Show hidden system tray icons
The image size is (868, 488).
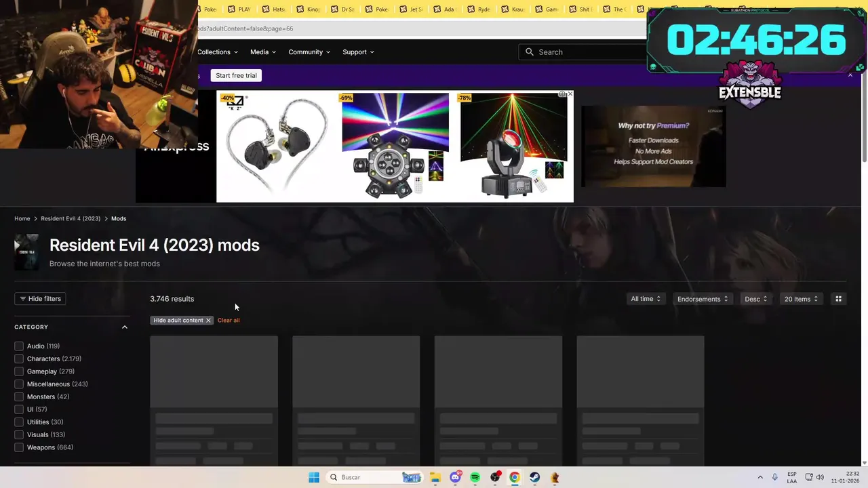point(760,477)
